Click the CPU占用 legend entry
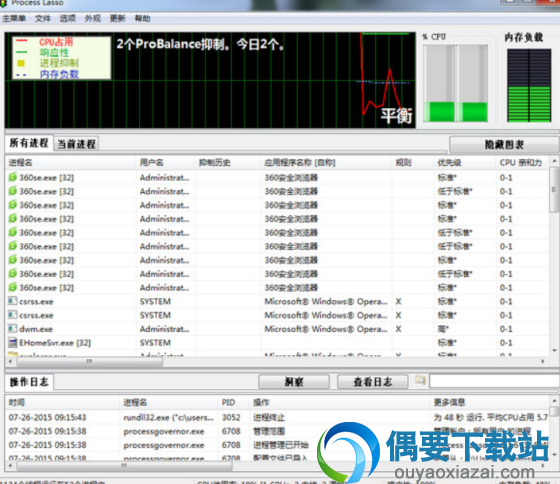The width and height of the screenshot is (560, 484). tap(56, 42)
